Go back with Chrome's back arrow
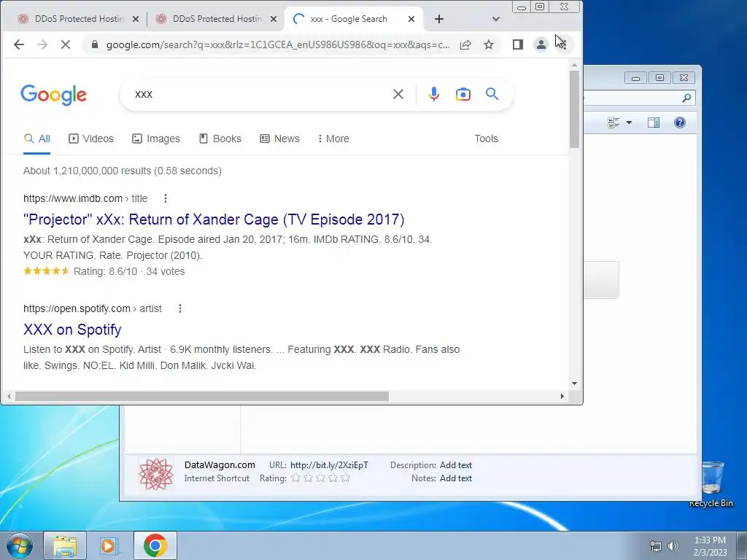This screenshot has width=747, height=560. point(18,44)
